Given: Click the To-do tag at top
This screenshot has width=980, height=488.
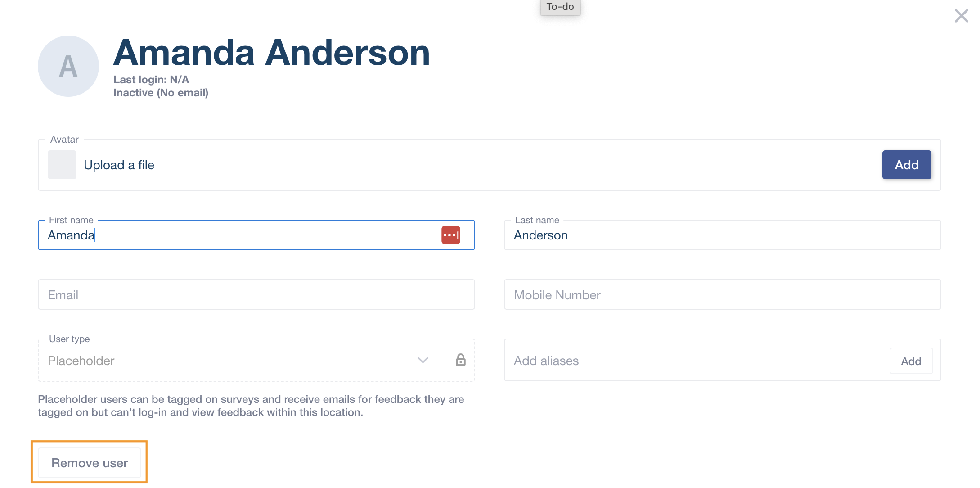Looking at the screenshot, I should pos(560,7).
